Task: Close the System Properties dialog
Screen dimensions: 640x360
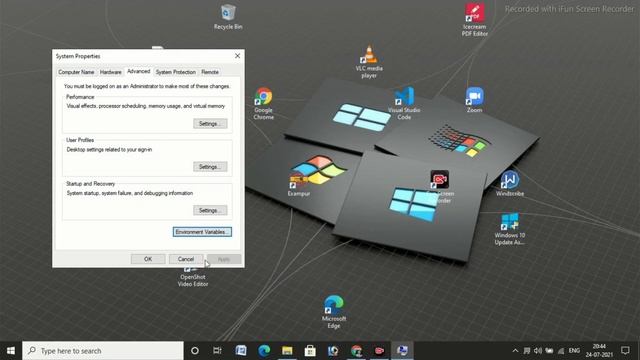Action: pos(238,56)
